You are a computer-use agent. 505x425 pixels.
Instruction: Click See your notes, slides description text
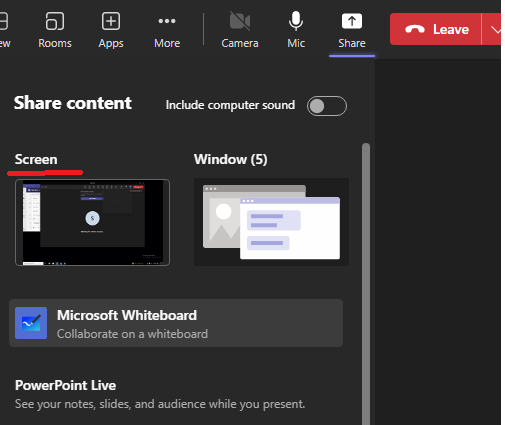(160, 404)
